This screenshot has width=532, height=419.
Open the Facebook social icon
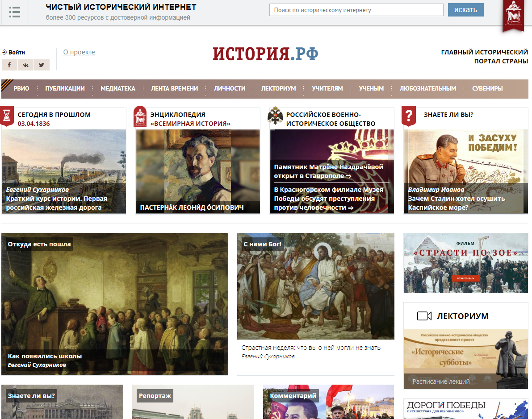coord(9,65)
